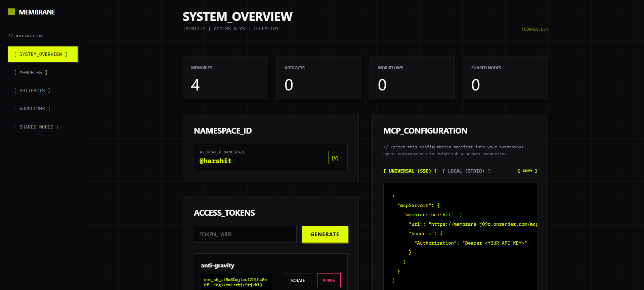Open the SHARED NODES stat card

(505, 78)
